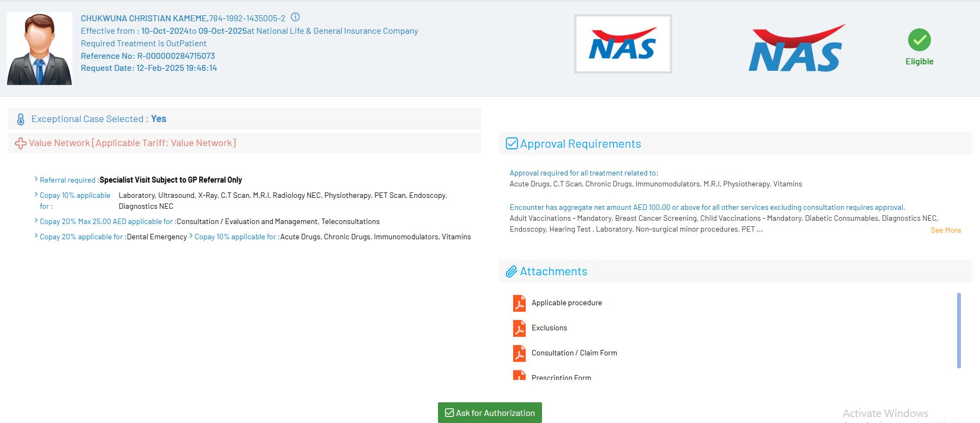Open the Prescription Form PDF icon
Image resolution: width=980 pixels, height=423 pixels.
click(519, 375)
